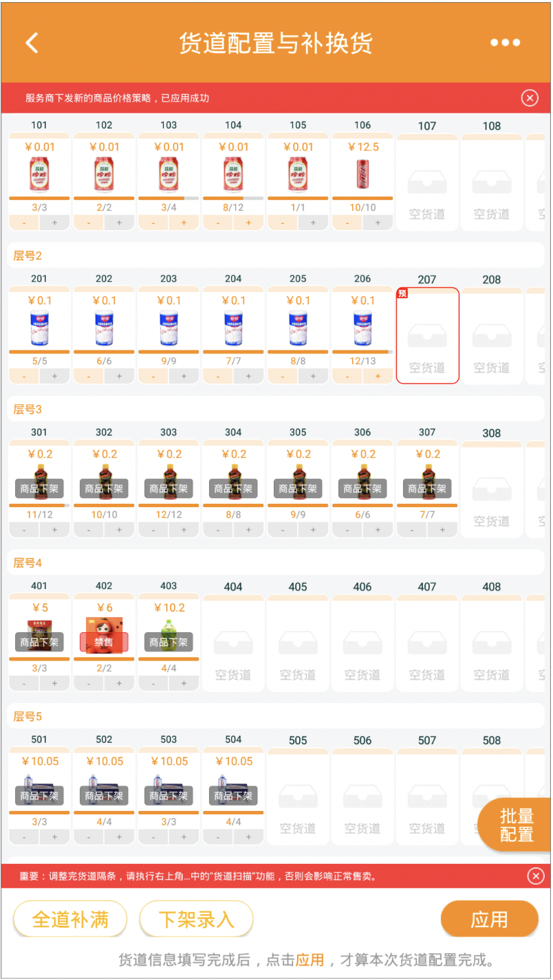
Task: Choose empty lane 404 tray icon
Action: [233, 645]
